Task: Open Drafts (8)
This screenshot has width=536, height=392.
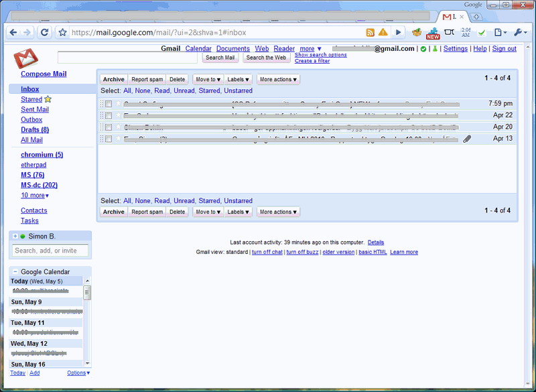Action: [x=35, y=130]
